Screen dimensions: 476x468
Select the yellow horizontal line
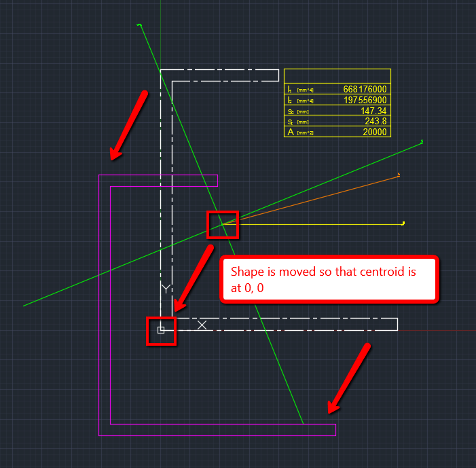coord(312,224)
